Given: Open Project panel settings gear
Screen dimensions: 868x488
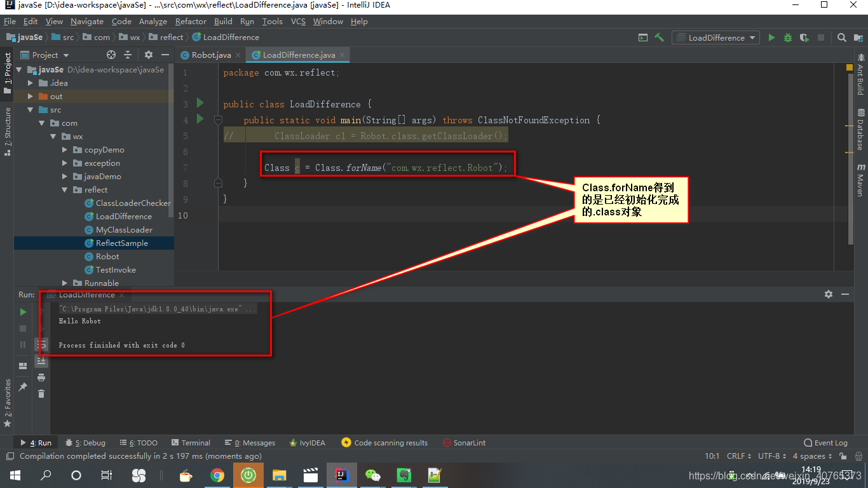Looking at the screenshot, I should pos(149,55).
